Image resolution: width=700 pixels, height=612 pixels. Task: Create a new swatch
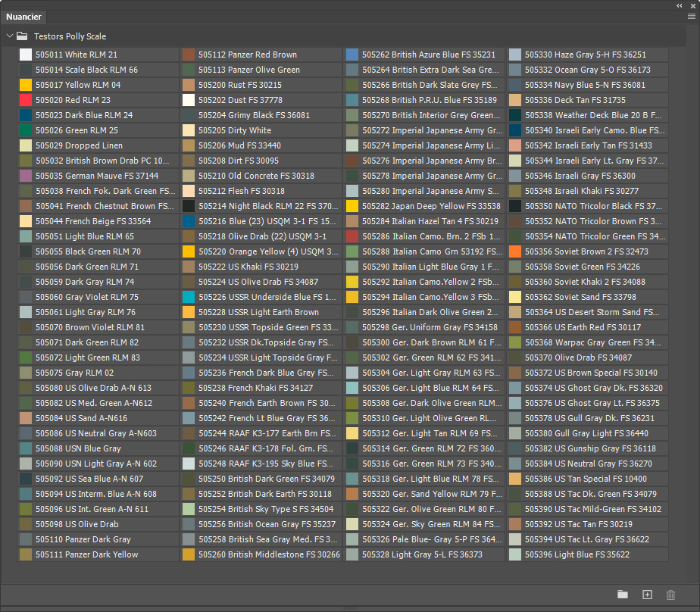pos(647,595)
